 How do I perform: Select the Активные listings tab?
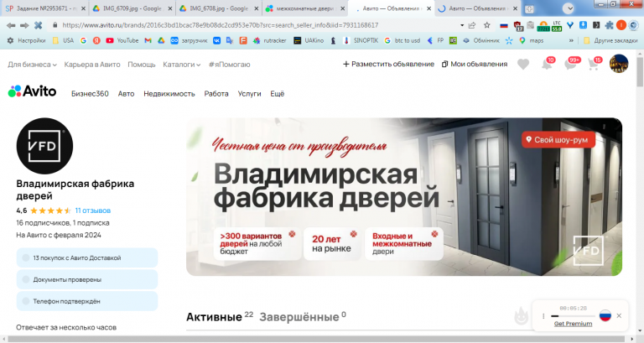(220, 317)
